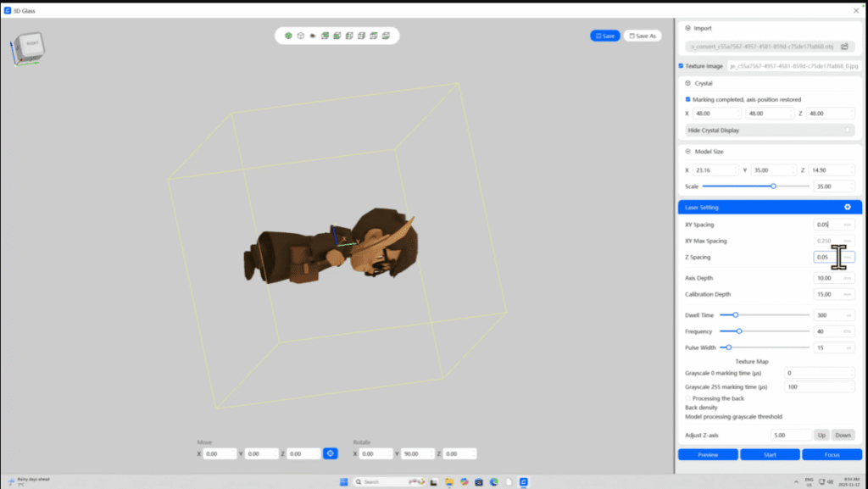Click the lock icon beside the Move fields
Image resolution: width=868 pixels, height=489 pixels.
(x=331, y=453)
